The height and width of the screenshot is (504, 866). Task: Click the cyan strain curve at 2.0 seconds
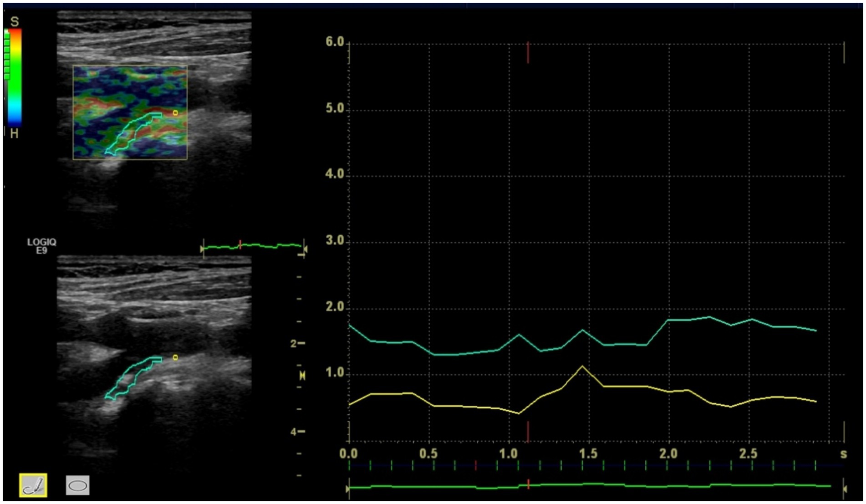pyautogui.click(x=668, y=320)
